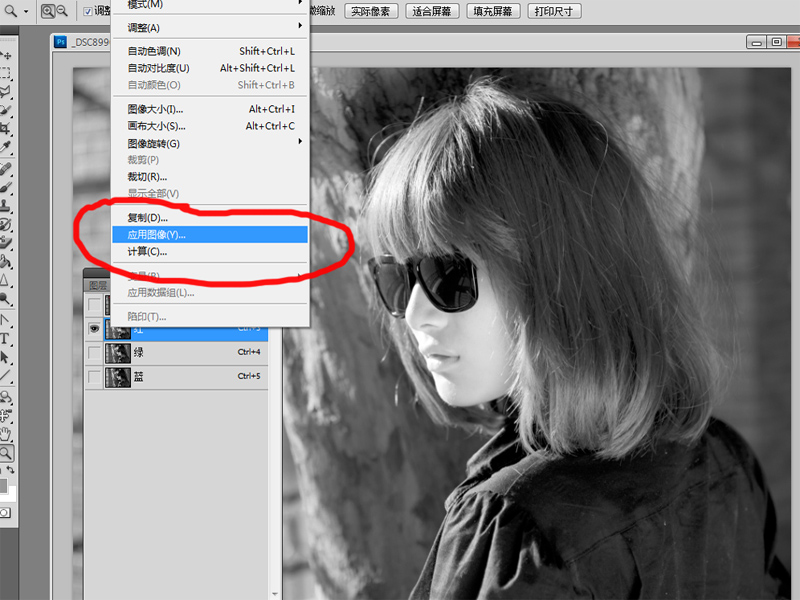The height and width of the screenshot is (600, 800).
Task: Select the Hand tool
Action: 6,435
